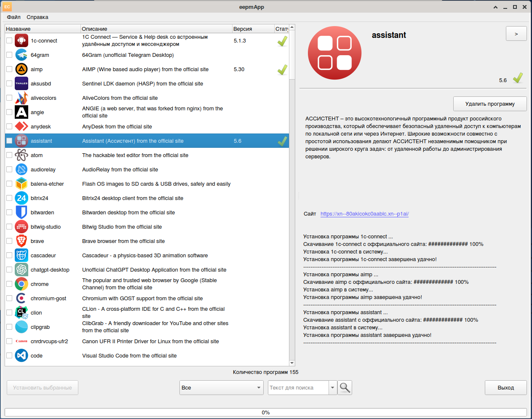532x419 pixels.
Task: Click the balena-etcher cube icon
Action: click(21, 184)
